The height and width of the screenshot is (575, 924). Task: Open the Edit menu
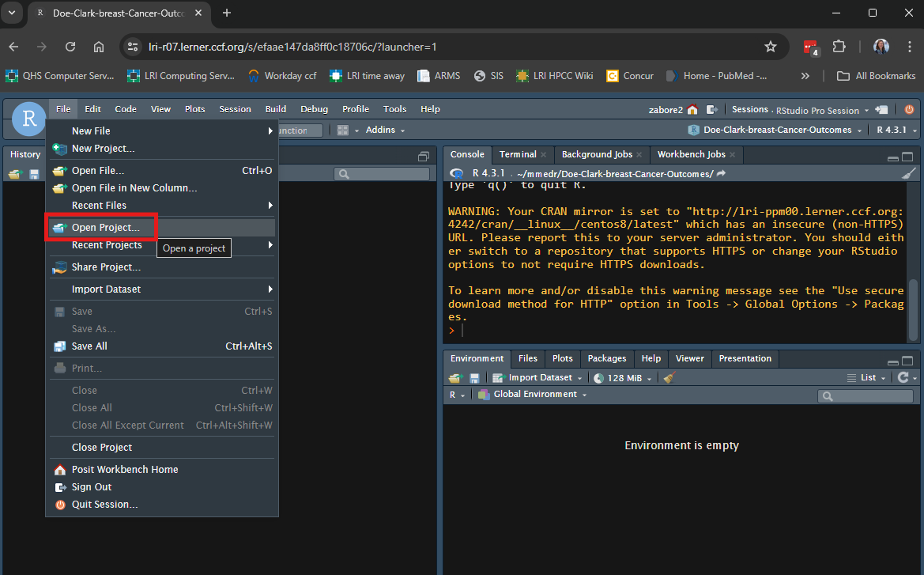tap(92, 109)
